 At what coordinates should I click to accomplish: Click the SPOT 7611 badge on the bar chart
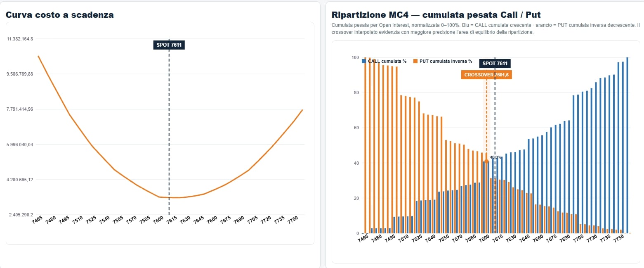tap(495, 64)
